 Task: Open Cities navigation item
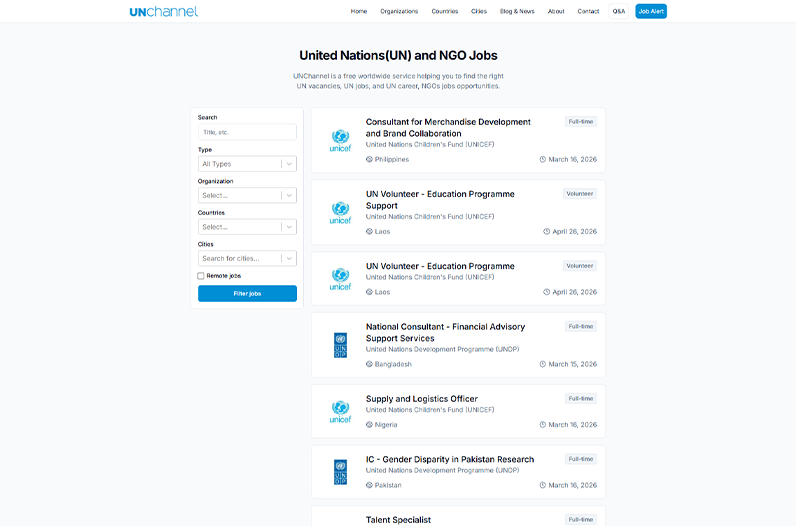click(479, 11)
